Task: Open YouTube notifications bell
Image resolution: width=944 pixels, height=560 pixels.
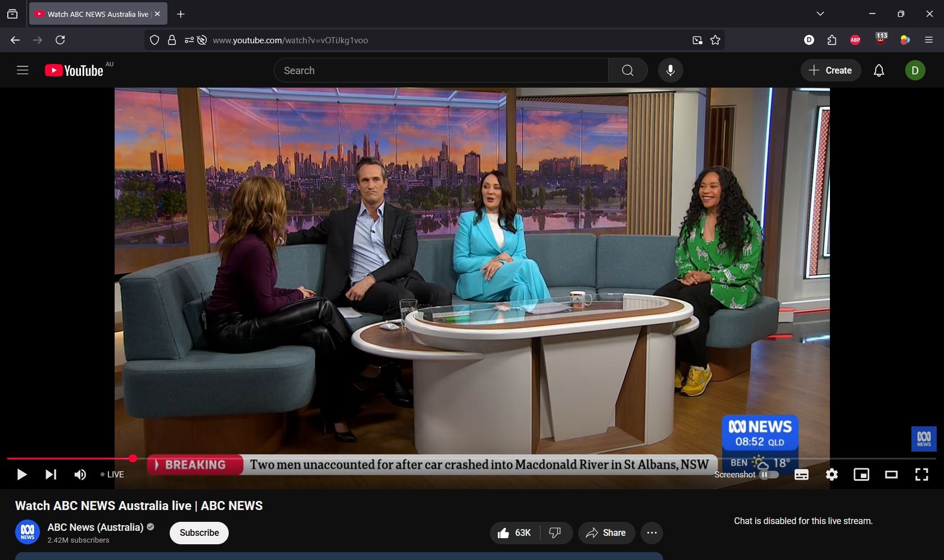Action: (x=879, y=71)
